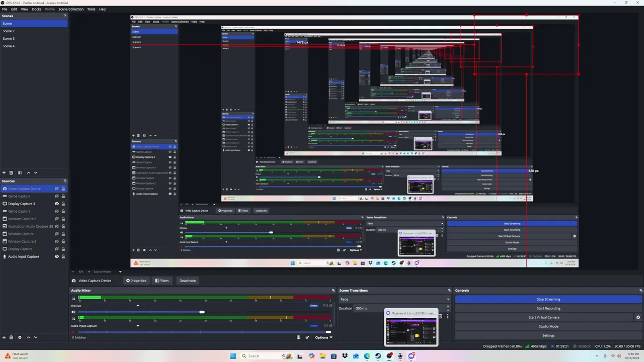Open Settings from the Controls dock
This screenshot has width=644, height=362.
[548, 335]
